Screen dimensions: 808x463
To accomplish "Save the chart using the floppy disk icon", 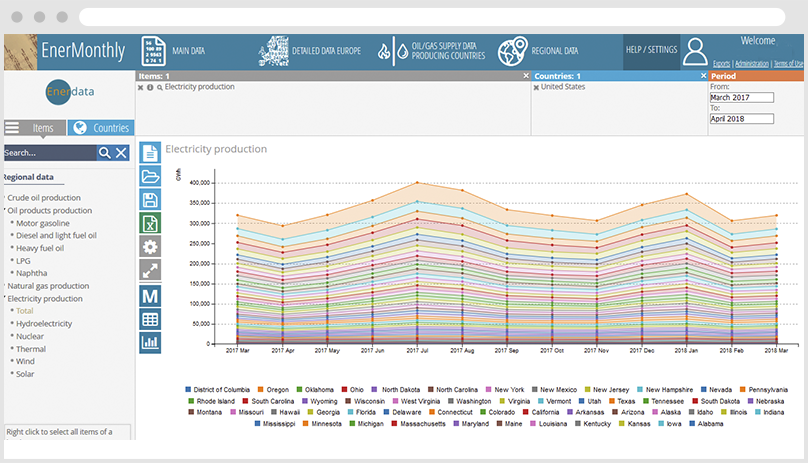I will coord(150,200).
